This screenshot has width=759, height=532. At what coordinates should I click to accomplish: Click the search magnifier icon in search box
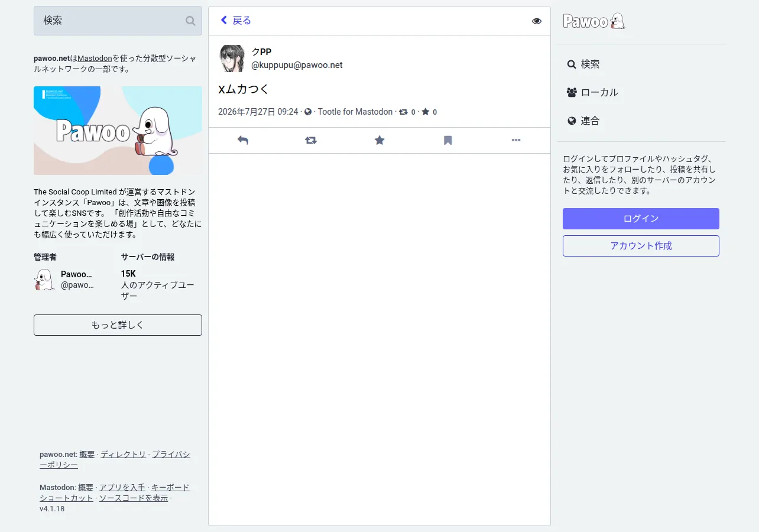point(190,21)
